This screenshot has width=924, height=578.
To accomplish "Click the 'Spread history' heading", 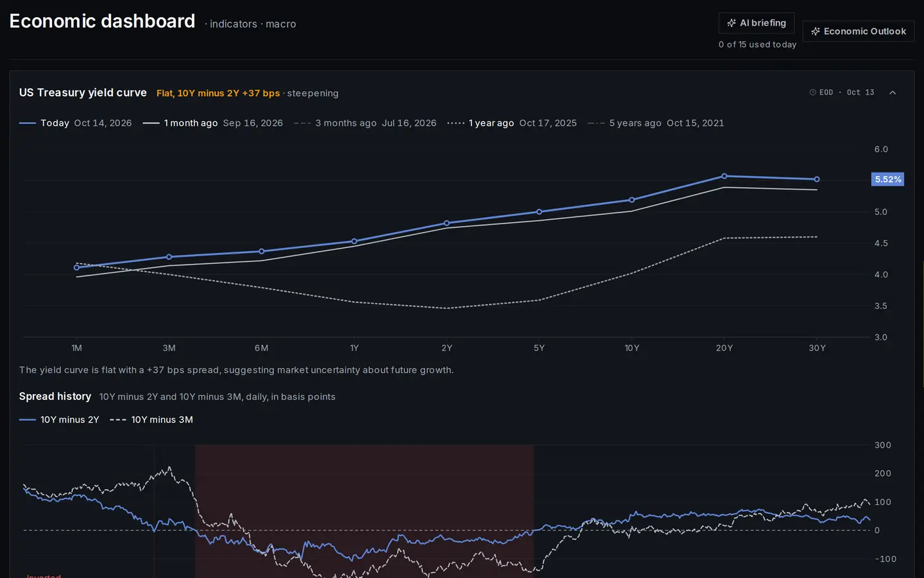I will [55, 397].
